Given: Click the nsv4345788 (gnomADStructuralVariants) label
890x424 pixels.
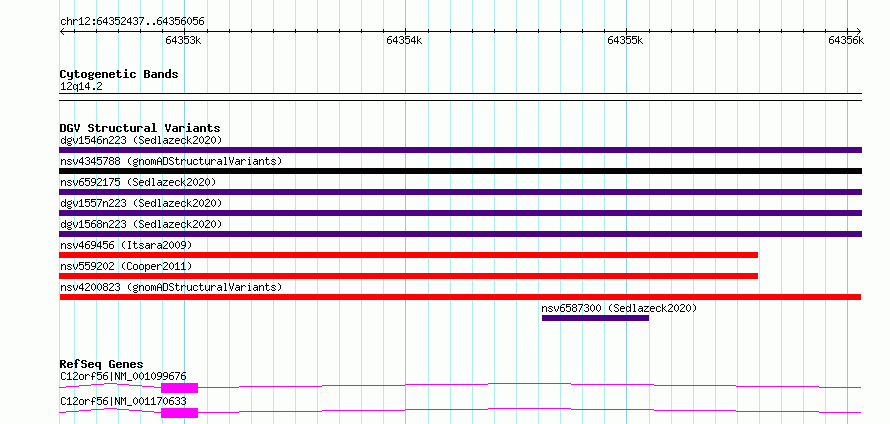Looking at the screenshot, I should 171,161.
